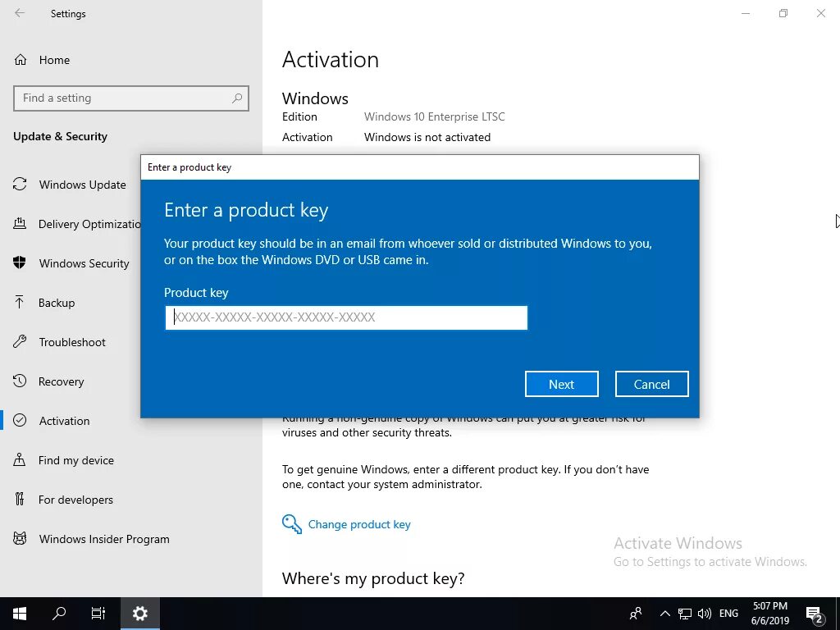Open the clock showing 5:07 PM

pos(770,614)
